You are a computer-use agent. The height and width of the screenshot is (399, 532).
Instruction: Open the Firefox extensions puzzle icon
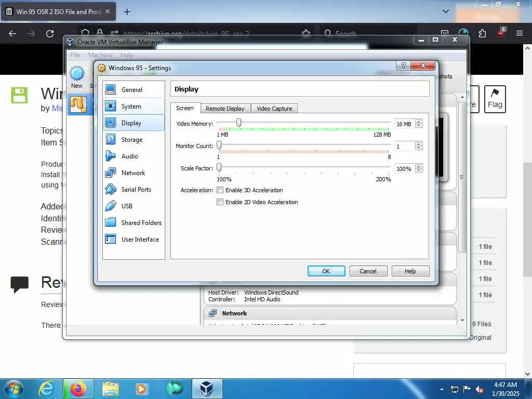[x=482, y=33]
